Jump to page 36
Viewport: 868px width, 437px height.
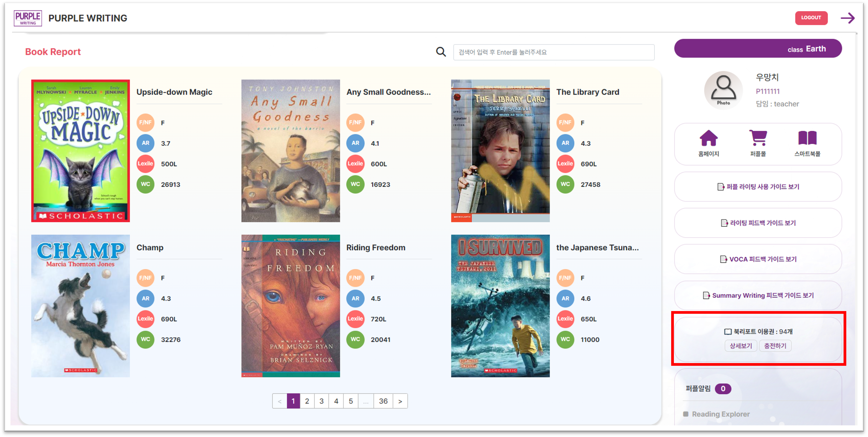click(383, 401)
